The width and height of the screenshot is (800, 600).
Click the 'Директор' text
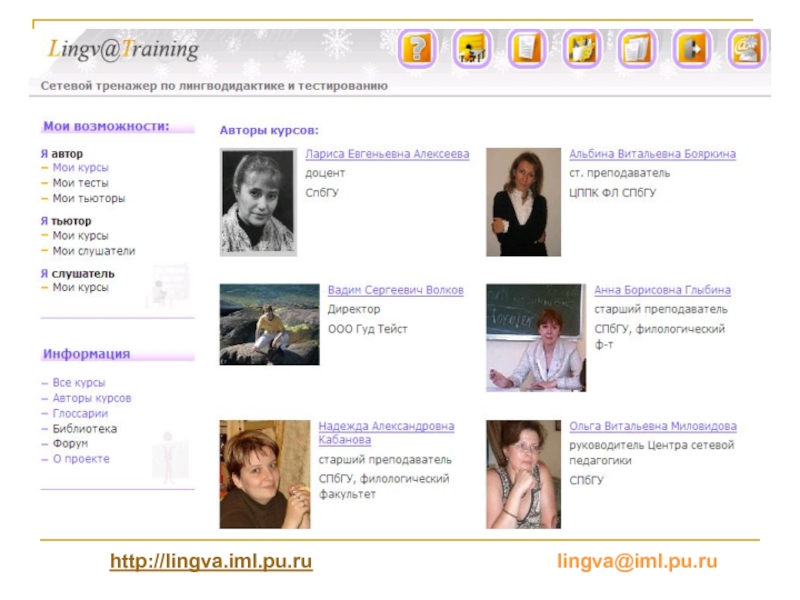tap(354, 309)
